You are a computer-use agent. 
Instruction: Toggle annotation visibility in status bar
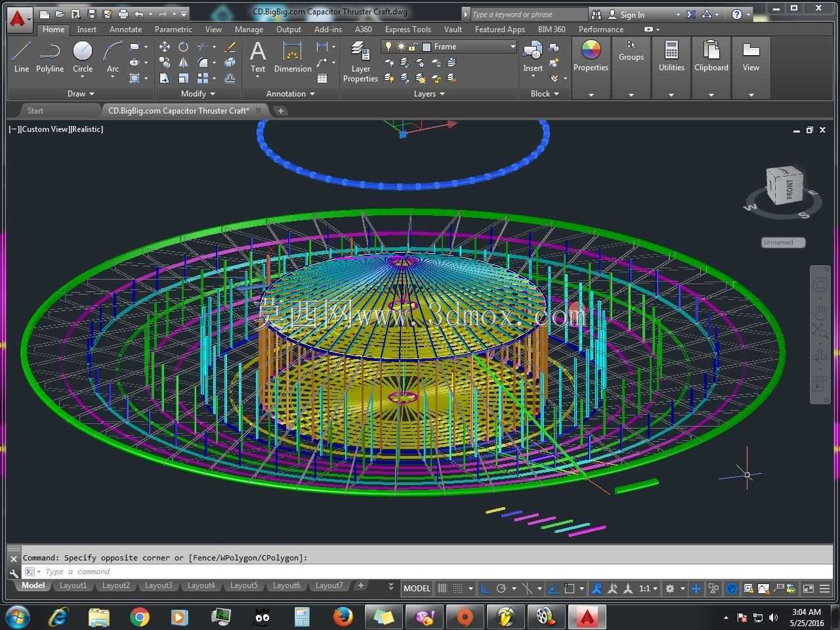pyautogui.click(x=596, y=589)
